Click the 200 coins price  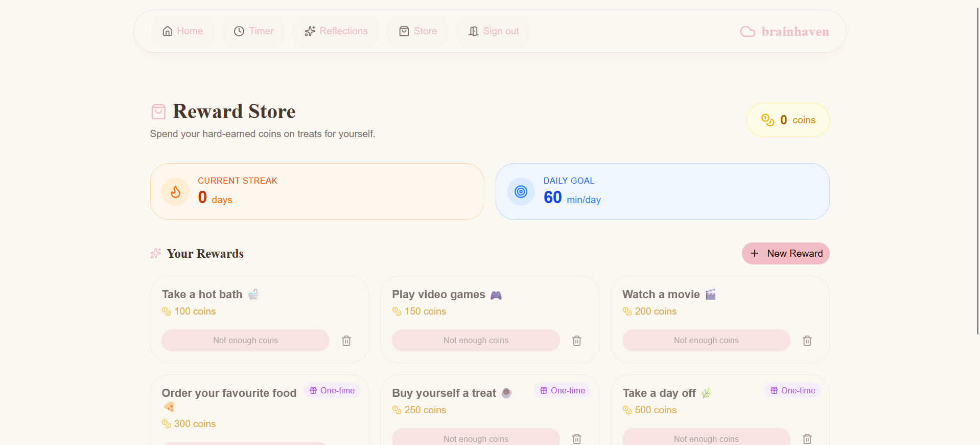[656, 311]
